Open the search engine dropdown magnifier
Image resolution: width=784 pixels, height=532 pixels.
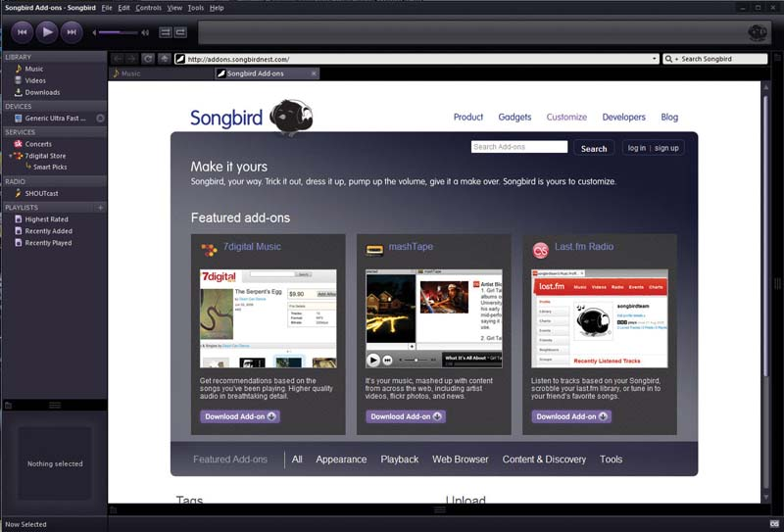point(669,59)
